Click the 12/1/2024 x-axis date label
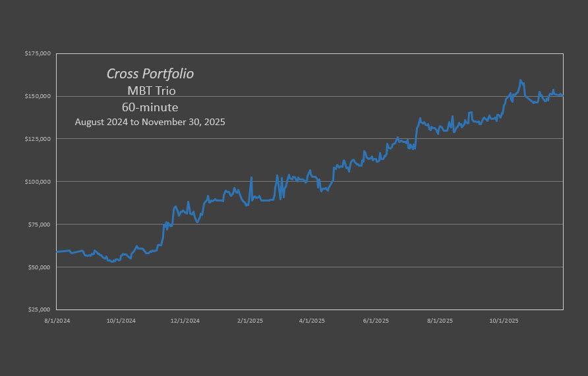Viewport: 588px width, 376px height. tap(185, 321)
